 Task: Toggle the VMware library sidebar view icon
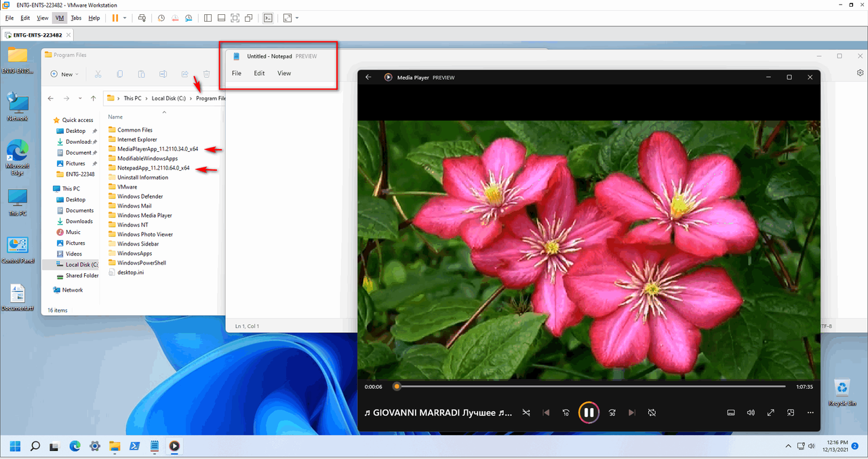207,18
